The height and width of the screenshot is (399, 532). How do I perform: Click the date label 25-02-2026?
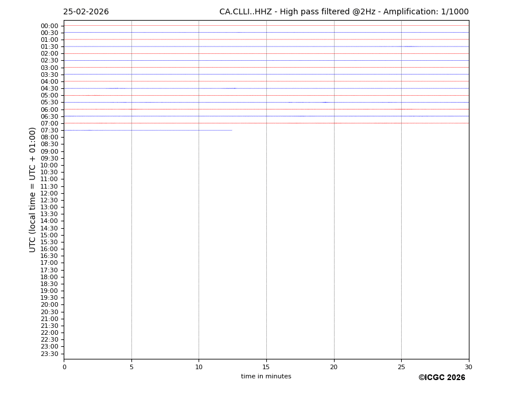tap(86, 12)
